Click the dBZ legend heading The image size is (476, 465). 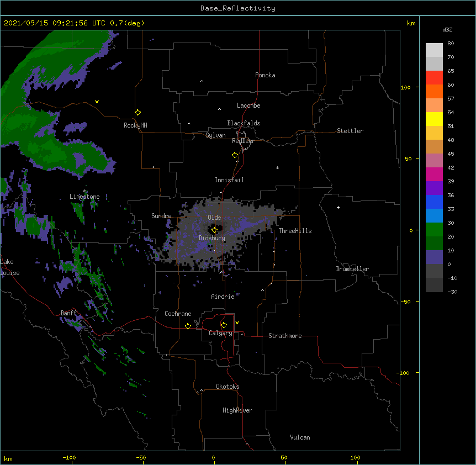pyautogui.click(x=447, y=29)
